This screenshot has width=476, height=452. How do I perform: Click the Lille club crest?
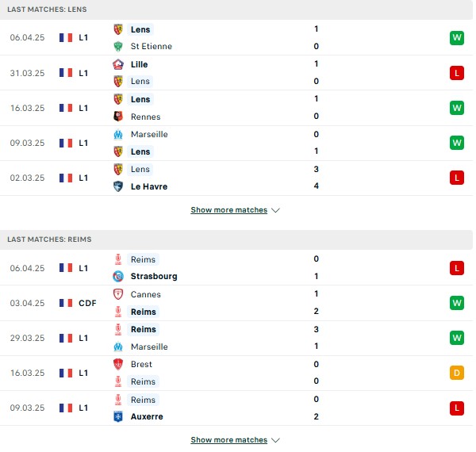(118, 64)
